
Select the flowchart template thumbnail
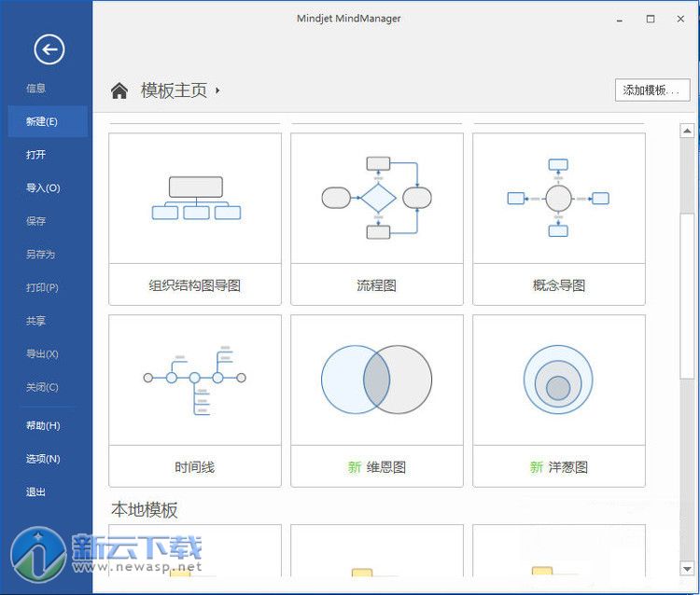coord(377,198)
